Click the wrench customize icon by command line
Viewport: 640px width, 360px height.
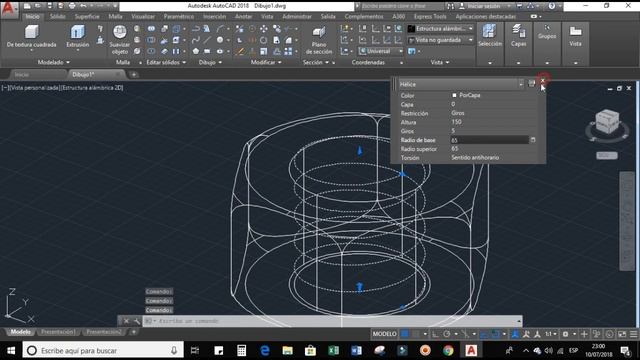click(137, 321)
